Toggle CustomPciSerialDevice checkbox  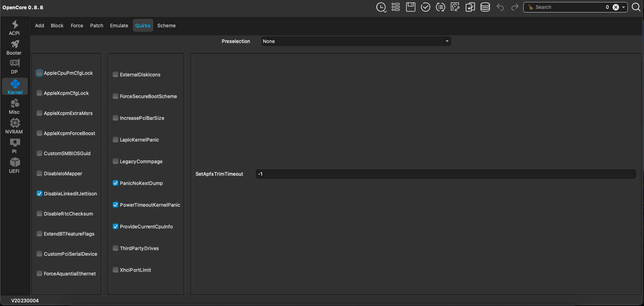click(x=39, y=254)
